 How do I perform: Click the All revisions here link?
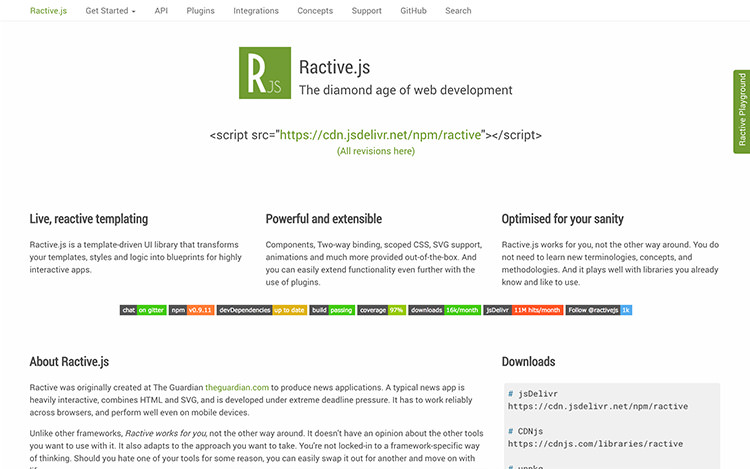tap(375, 151)
